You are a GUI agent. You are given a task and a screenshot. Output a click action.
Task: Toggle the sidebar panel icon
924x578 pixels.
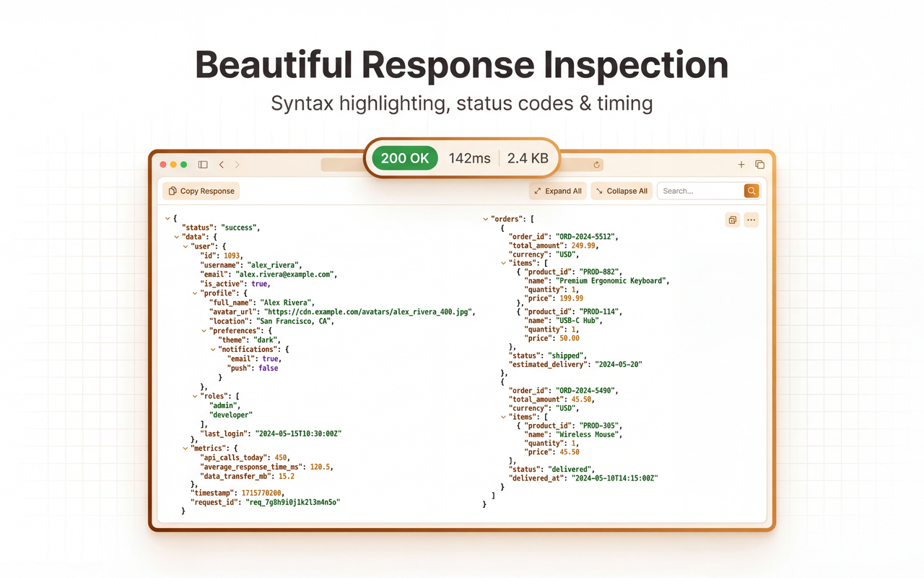pyautogui.click(x=203, y=165)
